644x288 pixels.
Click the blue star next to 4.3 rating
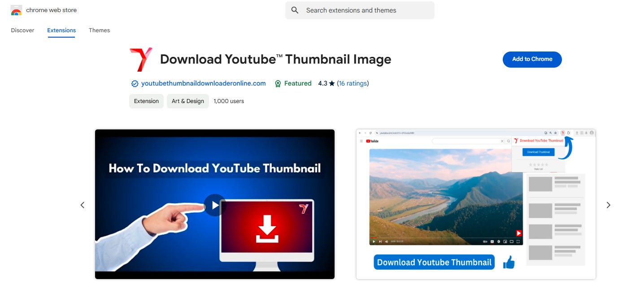click(x=331, y=83)
